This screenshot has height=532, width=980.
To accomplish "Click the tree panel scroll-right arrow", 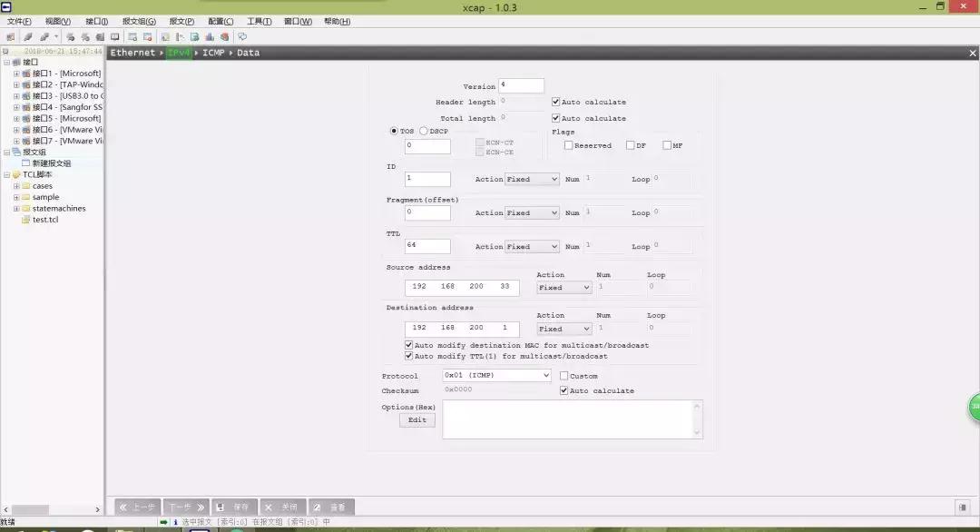I will [x=97, y=509].
